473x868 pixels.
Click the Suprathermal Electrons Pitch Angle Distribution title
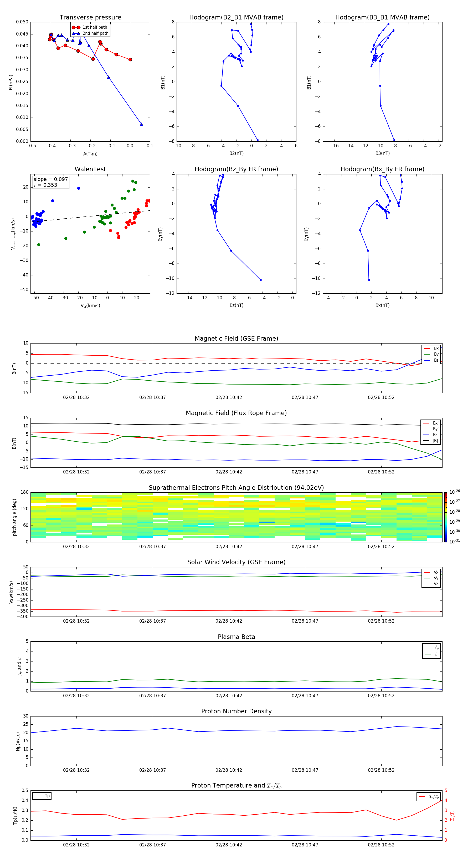[x=236, y=488]
